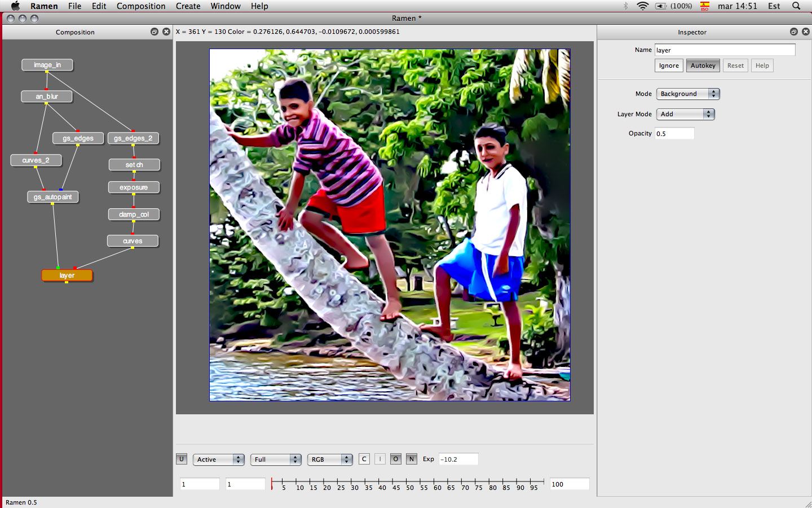Image resolution: width=812 pixels, height=508 pixels.
Task: Click the orange layer node
Action: (x=67, y=275)
